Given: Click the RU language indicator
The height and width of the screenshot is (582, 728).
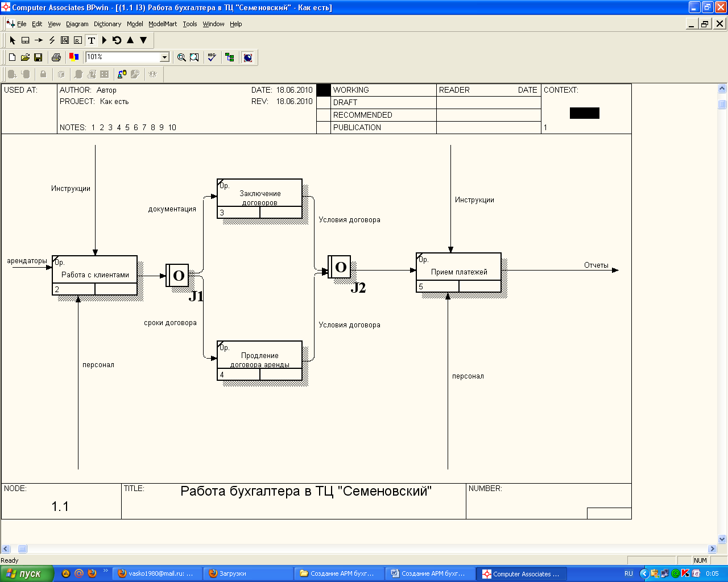Looking at the screenshot, I should coord(628,573).
